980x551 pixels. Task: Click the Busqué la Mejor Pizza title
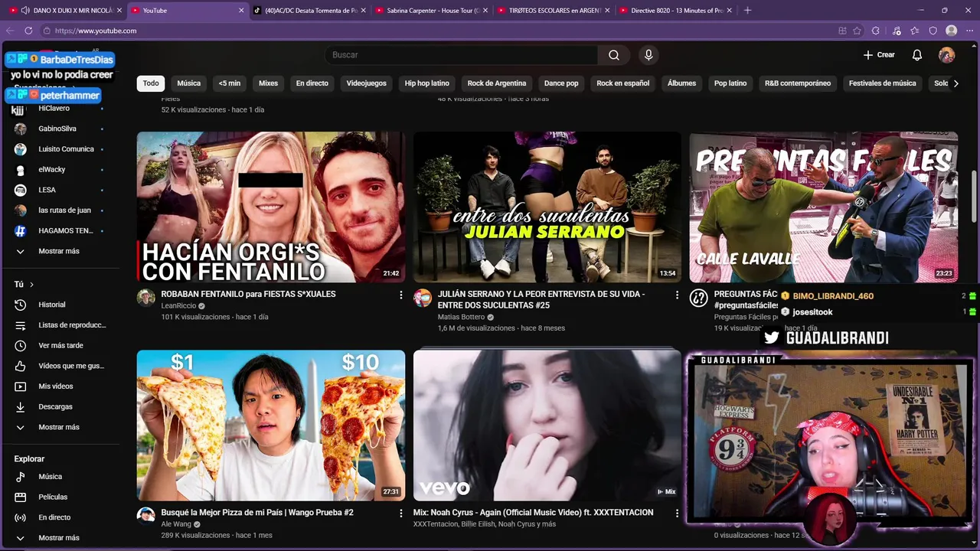pyautogui.click(x=257, y=513)
